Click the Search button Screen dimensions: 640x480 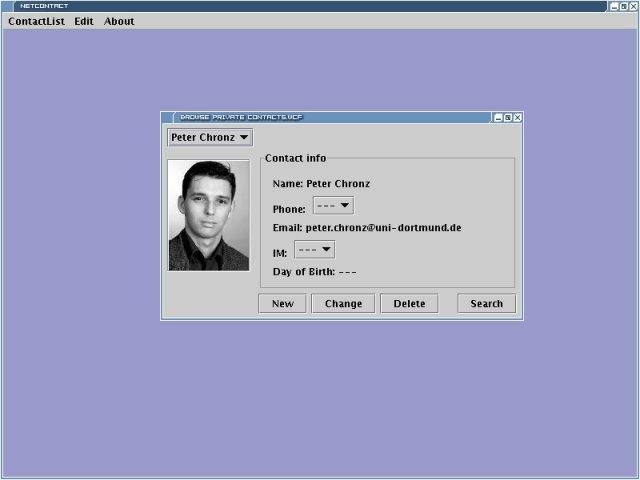[x=487, y=304]
